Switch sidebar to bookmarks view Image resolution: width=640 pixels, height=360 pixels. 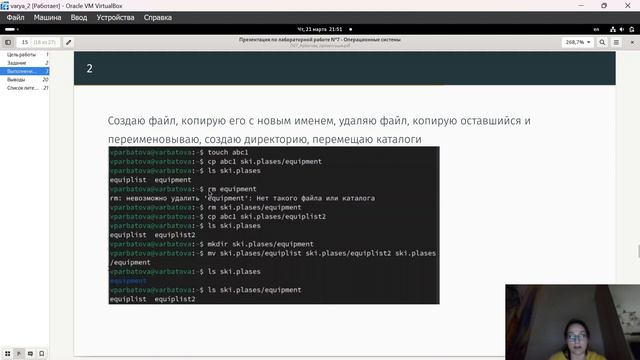[42, 353]
